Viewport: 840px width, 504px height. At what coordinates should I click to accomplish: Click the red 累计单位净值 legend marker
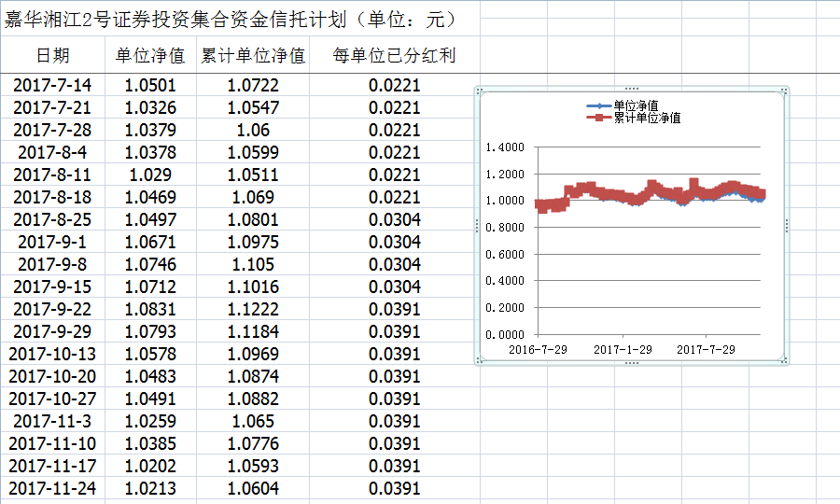pos(598,119)
